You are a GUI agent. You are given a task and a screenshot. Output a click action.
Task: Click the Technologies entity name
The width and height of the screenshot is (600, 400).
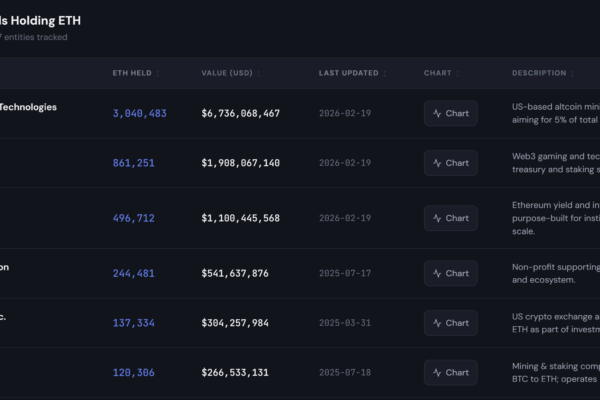pyautogui.click(x=28, y=107)
